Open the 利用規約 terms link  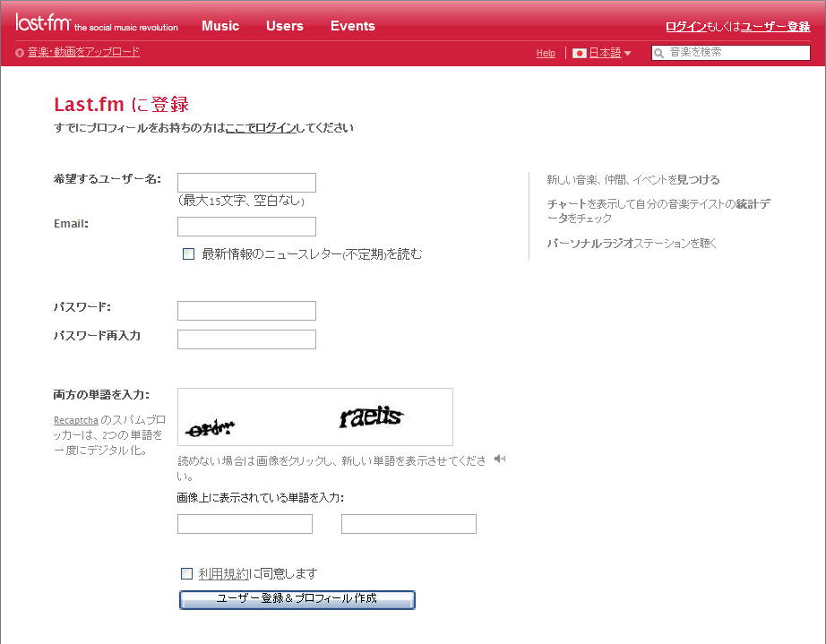click(224, 573)
